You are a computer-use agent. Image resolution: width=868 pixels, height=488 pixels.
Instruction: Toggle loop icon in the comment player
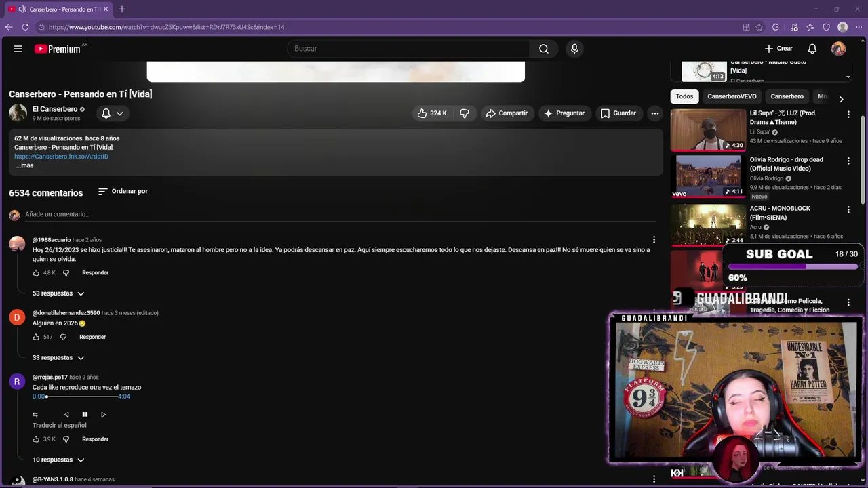pos(35,414)
